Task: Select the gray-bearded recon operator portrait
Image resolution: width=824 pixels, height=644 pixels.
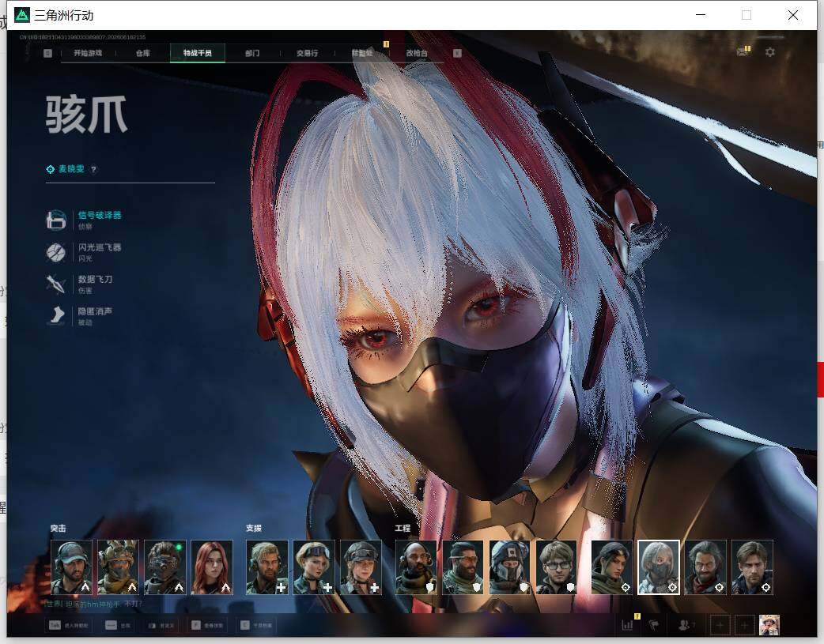Action: tap(705, 567)
